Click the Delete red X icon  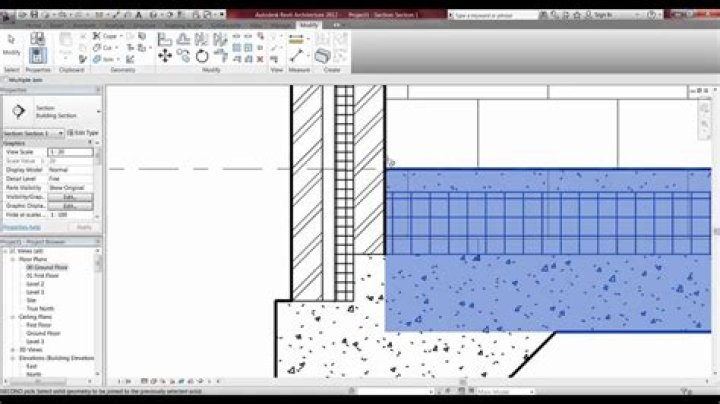pos(260,59)
